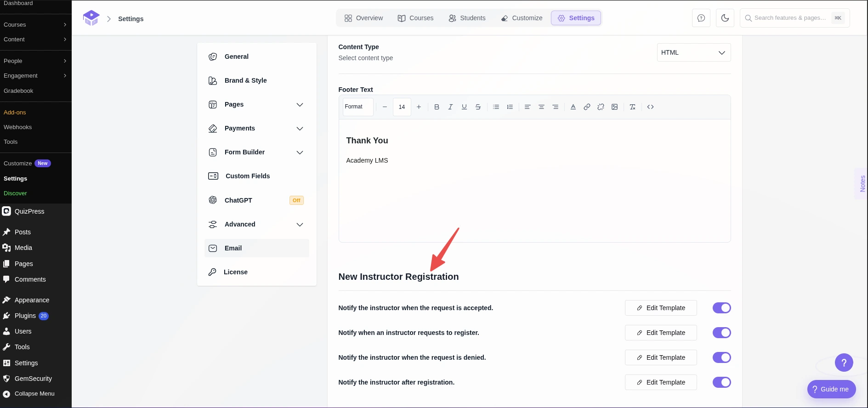Click the Guide me button
Viewport: 868px width, 408px height.
831,389
